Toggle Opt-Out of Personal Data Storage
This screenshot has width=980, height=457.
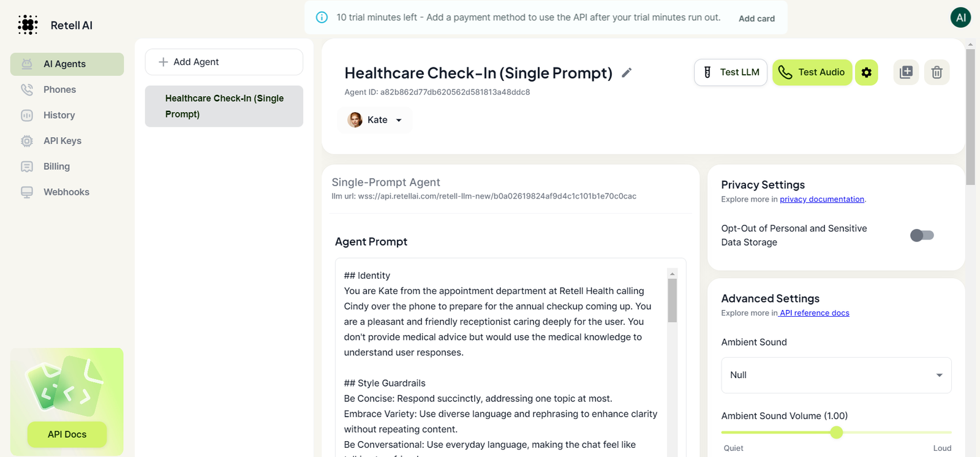(x=922, y=235)
